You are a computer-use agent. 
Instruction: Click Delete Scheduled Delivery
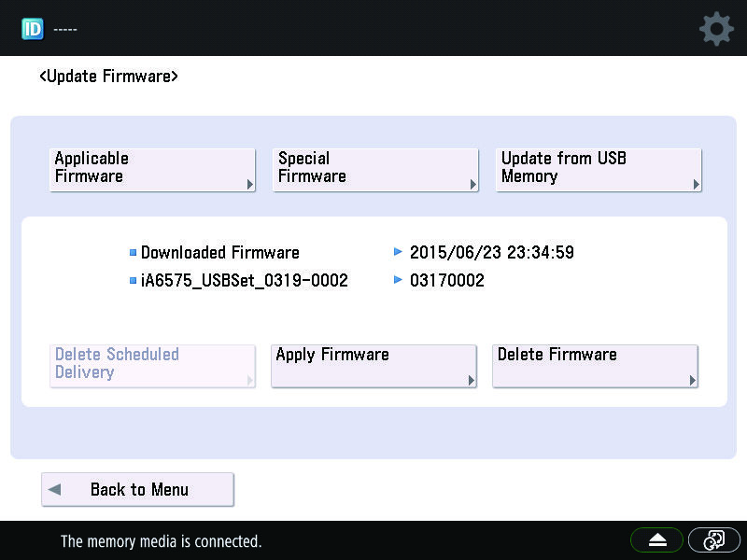click(x=152, y=366)
